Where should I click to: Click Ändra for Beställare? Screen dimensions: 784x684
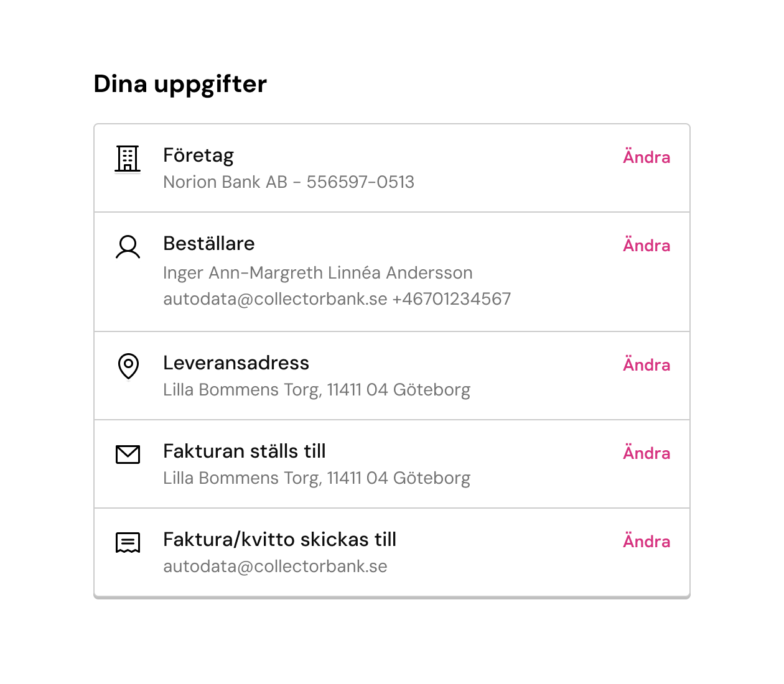pyautogui.click(x=646, y=245)
